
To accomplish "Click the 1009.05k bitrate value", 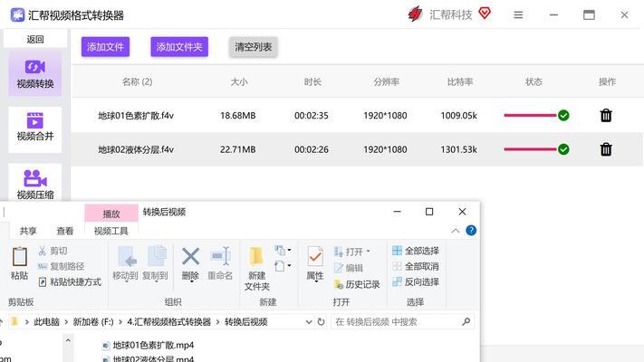I will tap(458, 116).
